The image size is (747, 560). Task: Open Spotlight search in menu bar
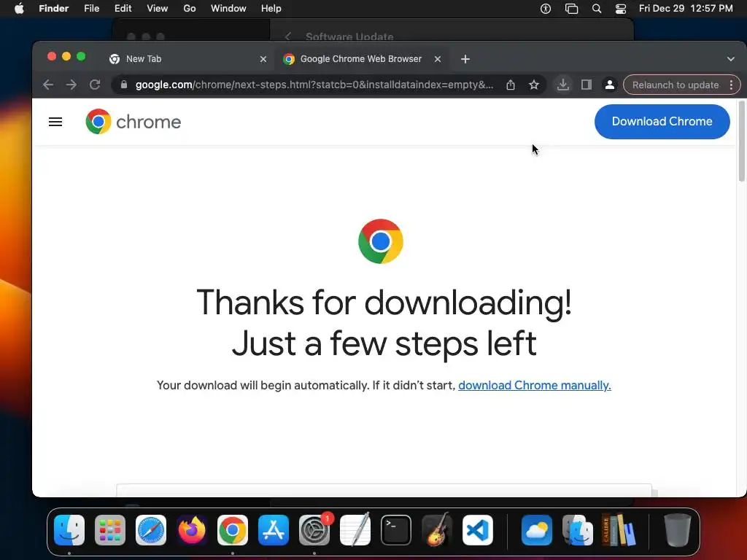597,9
